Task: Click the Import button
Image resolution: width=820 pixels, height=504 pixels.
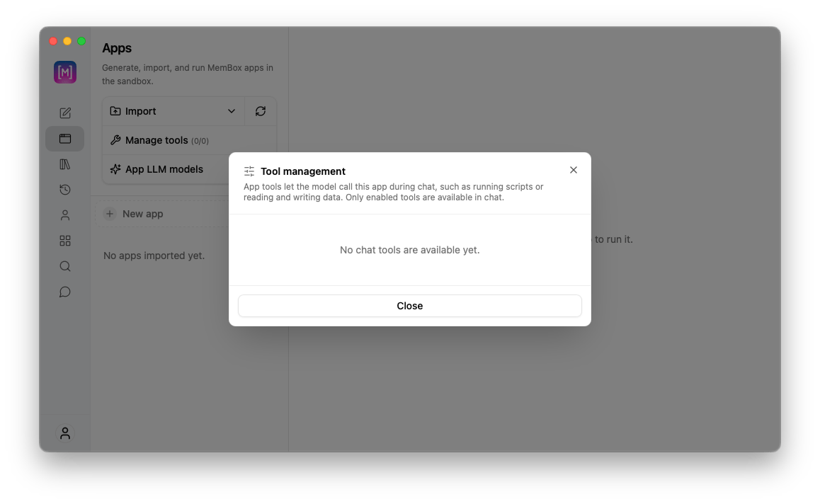Action: click(173, 111)
